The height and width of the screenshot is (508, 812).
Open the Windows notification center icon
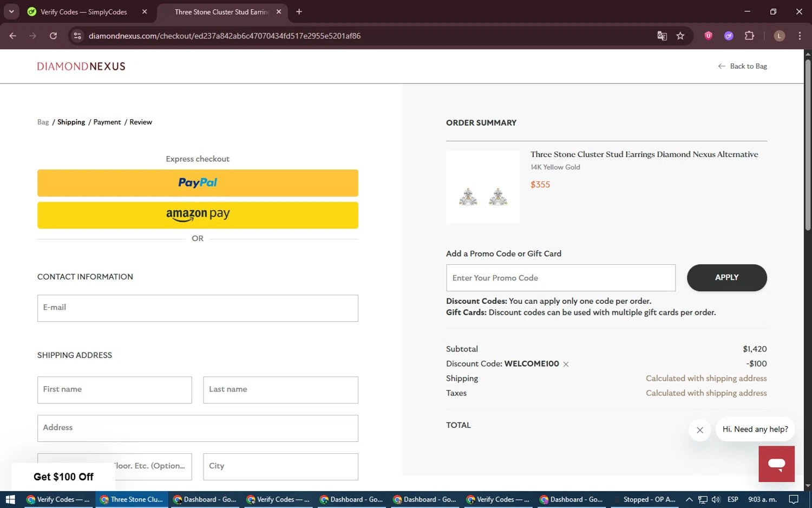click(x=794, y=499)
